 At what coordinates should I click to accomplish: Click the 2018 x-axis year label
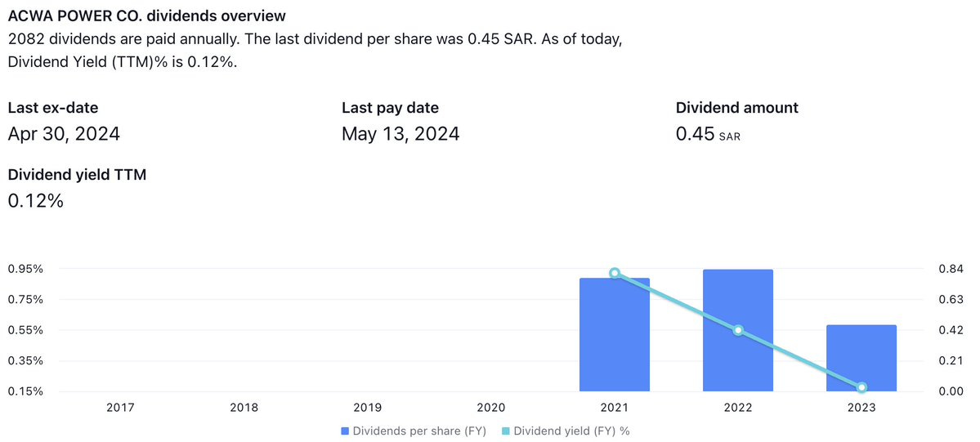click(x=244, y=408)
